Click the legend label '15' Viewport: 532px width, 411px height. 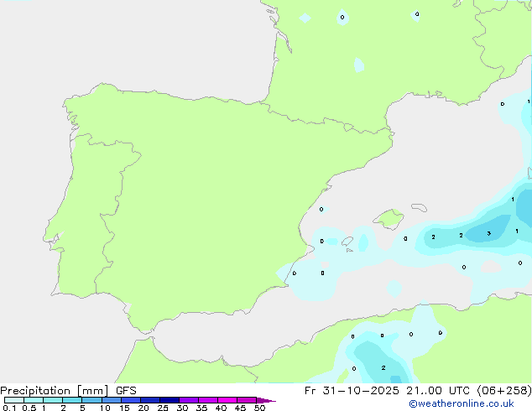point(124,408)
